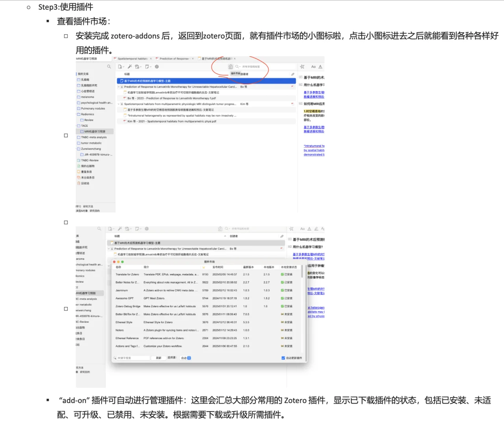Open the 自动 source selection dropdown

point(185,358)
